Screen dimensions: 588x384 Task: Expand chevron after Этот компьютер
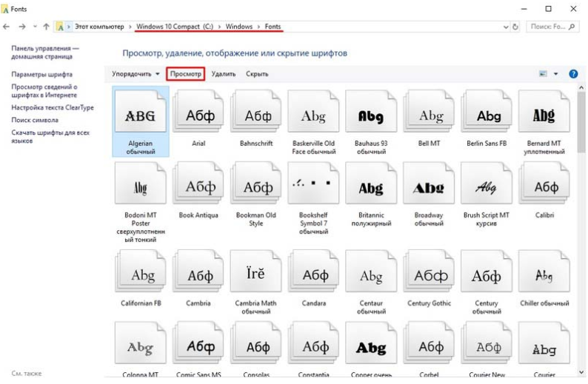tap(130, 27)
